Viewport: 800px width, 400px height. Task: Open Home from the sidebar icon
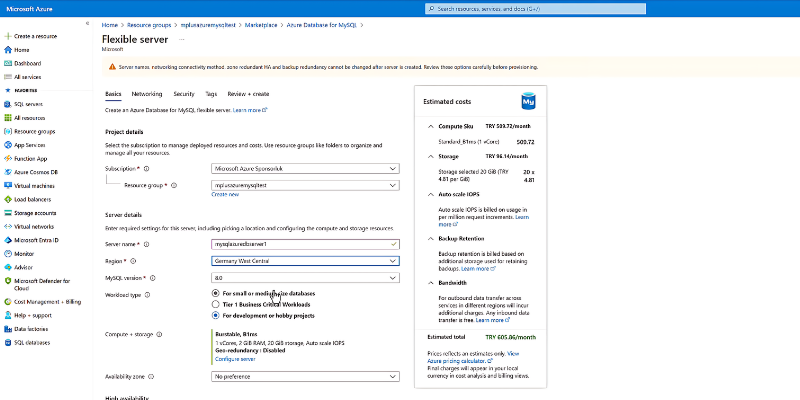(x=8, y=50)
